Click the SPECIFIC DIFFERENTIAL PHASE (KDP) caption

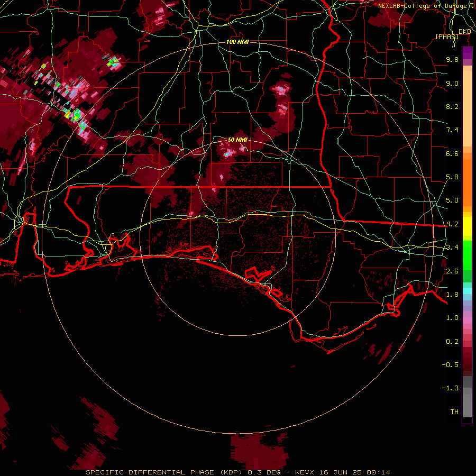[165, 472]
